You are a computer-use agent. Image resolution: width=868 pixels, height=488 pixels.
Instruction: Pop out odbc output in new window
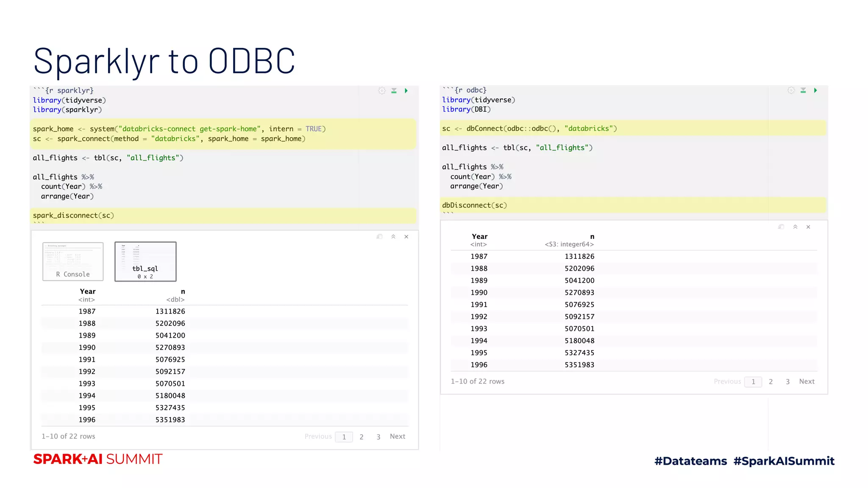pos(781,227)
